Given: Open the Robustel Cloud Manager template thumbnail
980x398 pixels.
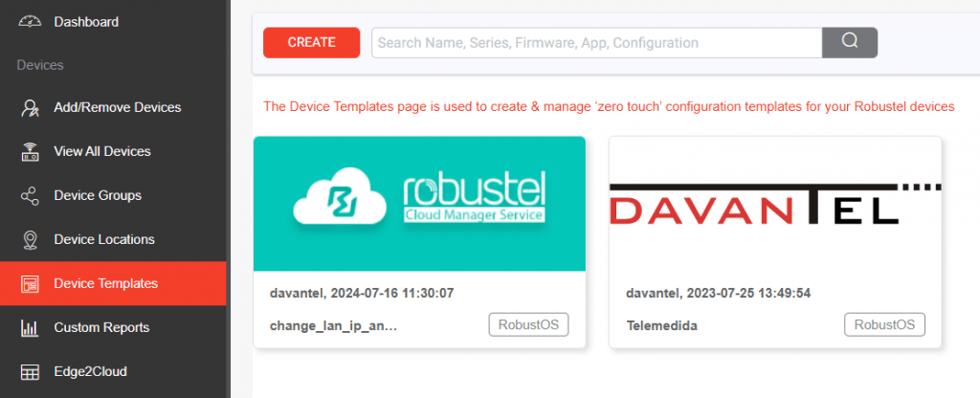Looking at the screenshot, I should 419,204.
